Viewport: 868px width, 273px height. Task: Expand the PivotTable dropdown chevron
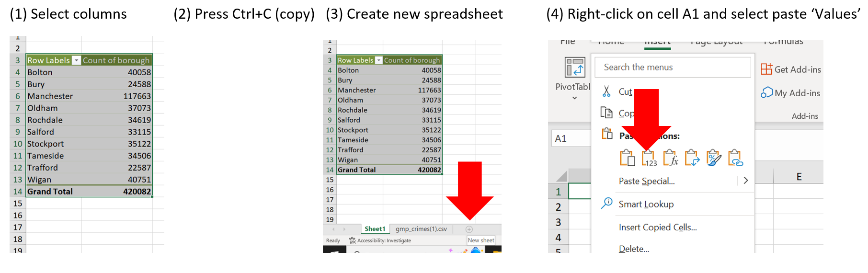pos(574,98)
